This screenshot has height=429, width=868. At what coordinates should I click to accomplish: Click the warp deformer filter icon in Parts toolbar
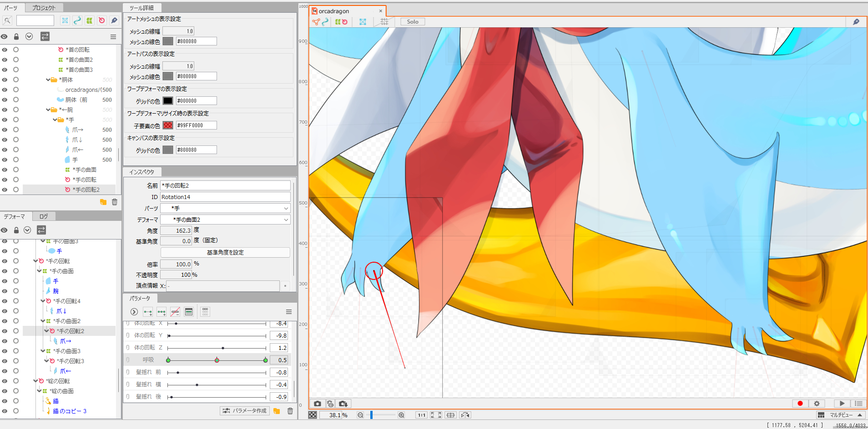[x=90, y=20]
